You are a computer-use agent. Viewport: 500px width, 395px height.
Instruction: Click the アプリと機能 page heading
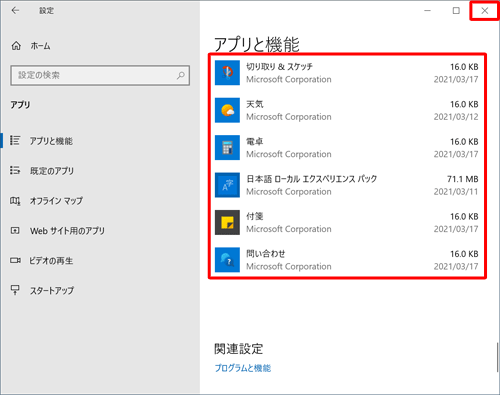pos(257,44)
